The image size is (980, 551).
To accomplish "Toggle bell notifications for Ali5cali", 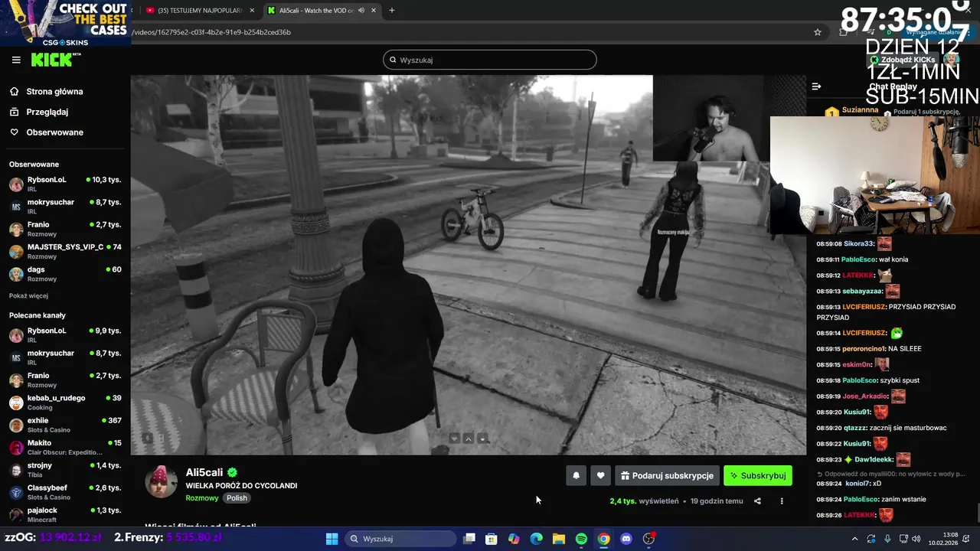I will pyautogui.click(x=576, y=475).
